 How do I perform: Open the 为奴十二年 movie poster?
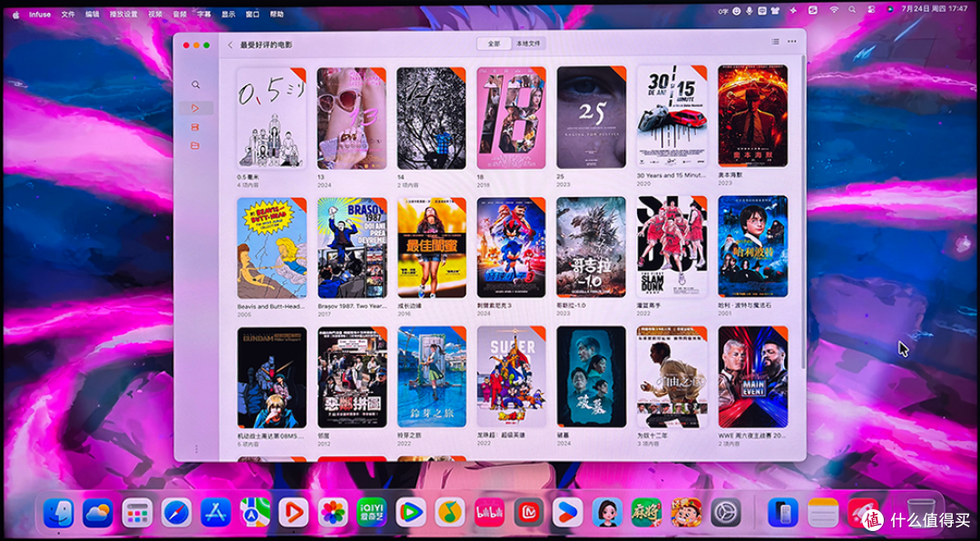tap(671, 377)
